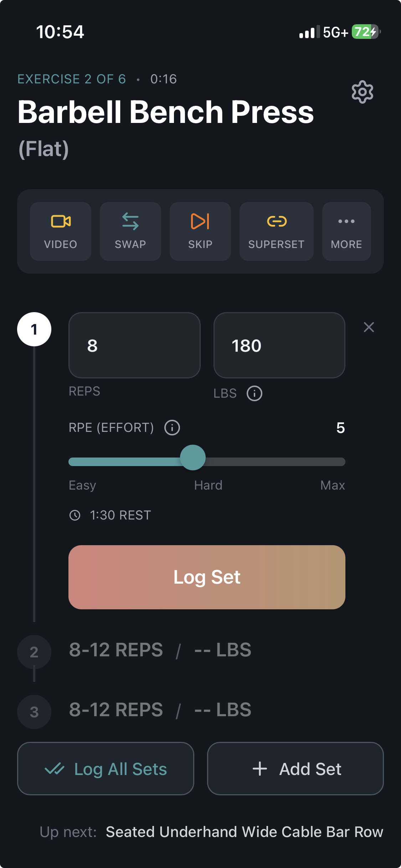The image size is (401, 868).
Task: Edit the reps input showing 8
Action: point(134,345)
